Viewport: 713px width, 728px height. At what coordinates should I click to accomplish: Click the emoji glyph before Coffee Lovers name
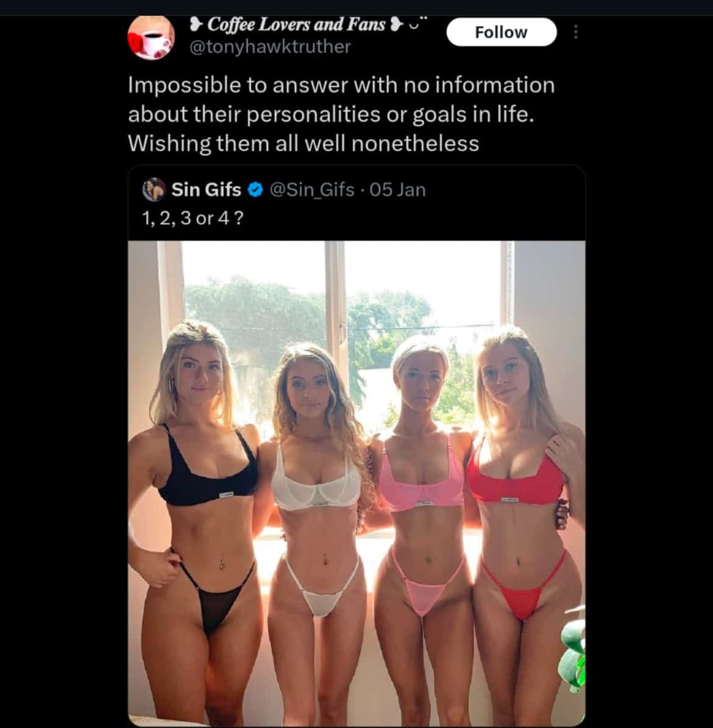tap(196, 24)
